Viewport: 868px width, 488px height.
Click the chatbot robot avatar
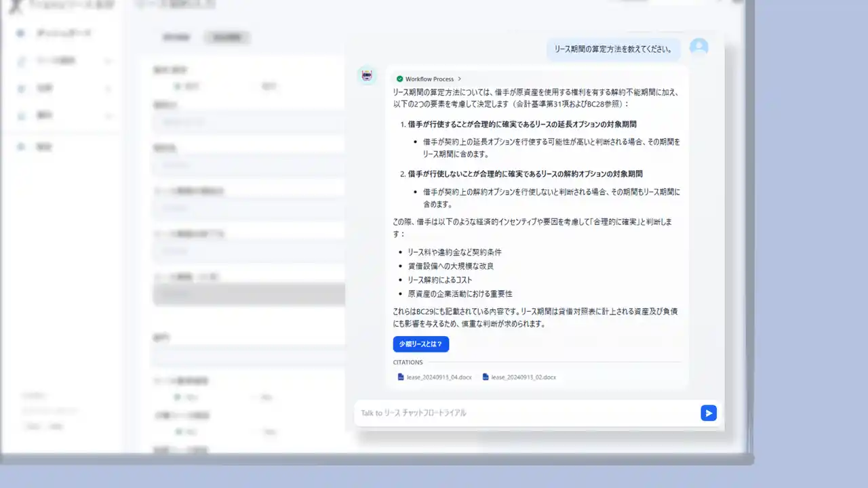(367, 75)
